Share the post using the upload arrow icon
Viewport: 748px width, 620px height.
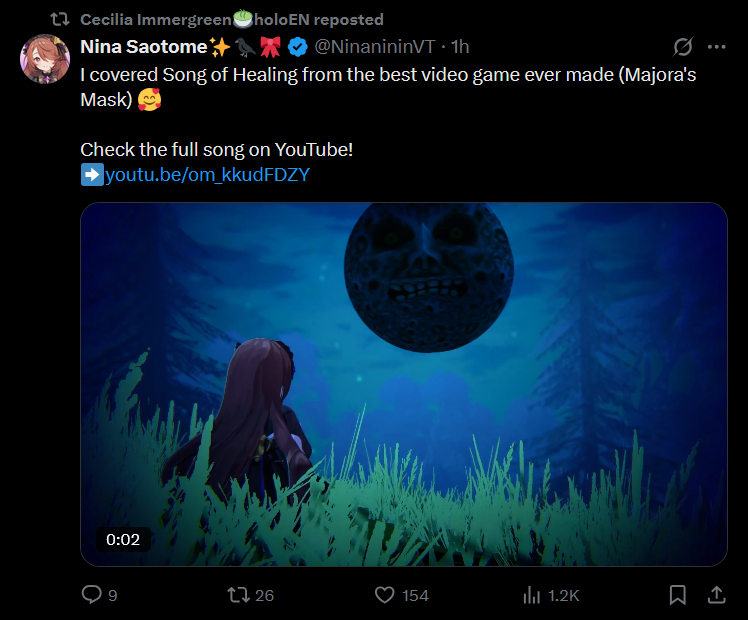716,595
